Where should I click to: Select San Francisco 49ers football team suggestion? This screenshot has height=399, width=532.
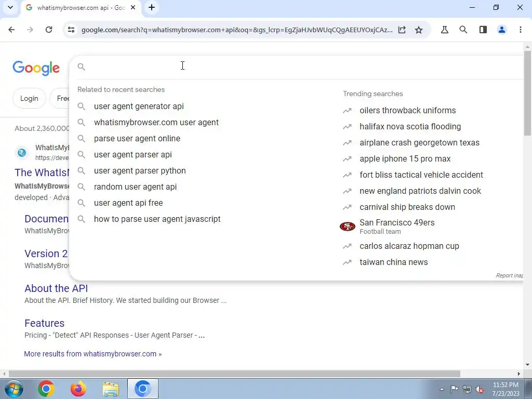coord(397,227)
